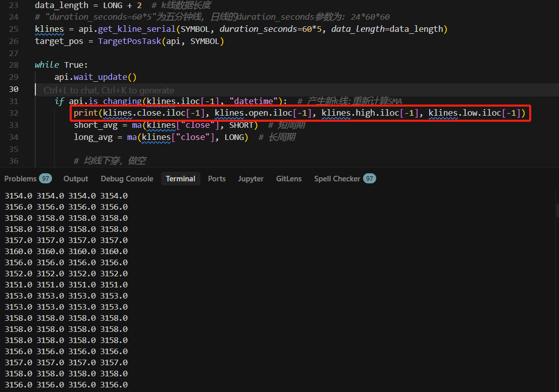This screenshot has height=392, width=559.
Task: Place cursor on the print call
Action: click(x=86, y=113)
